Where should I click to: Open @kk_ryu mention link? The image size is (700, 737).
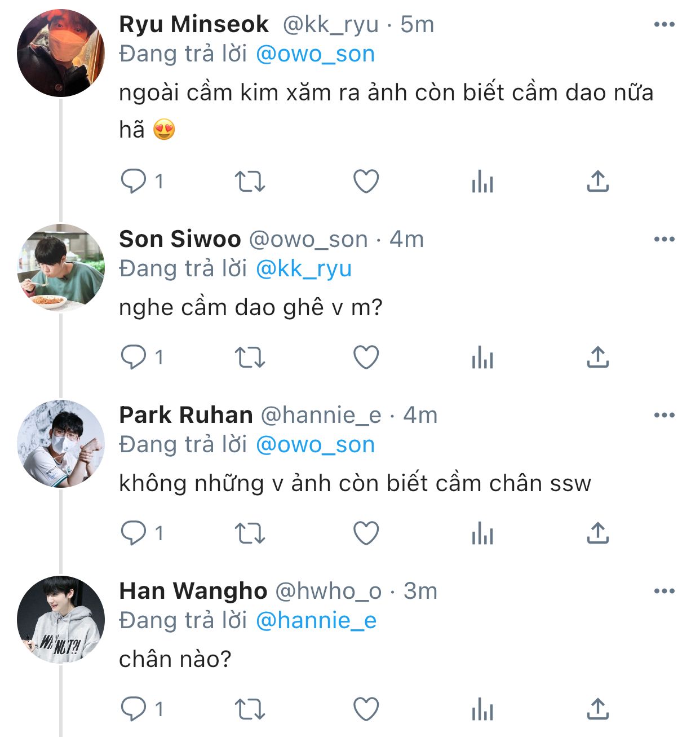[x=303, y=269]
